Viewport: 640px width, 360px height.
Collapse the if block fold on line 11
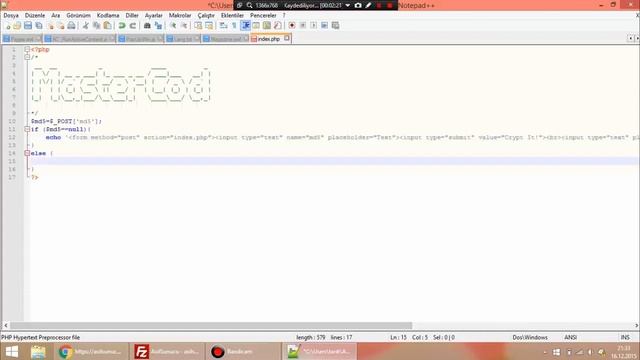pos(27,129)
